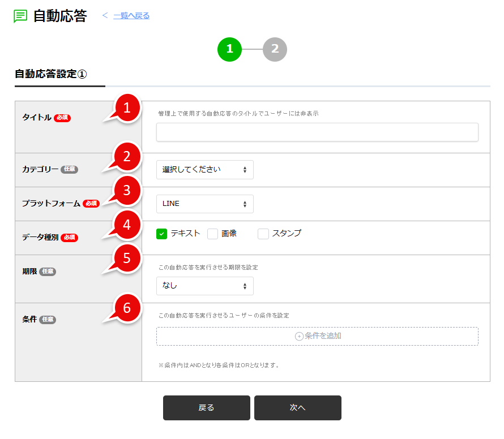Click the red callout badge numbered 4

(127, 225)
